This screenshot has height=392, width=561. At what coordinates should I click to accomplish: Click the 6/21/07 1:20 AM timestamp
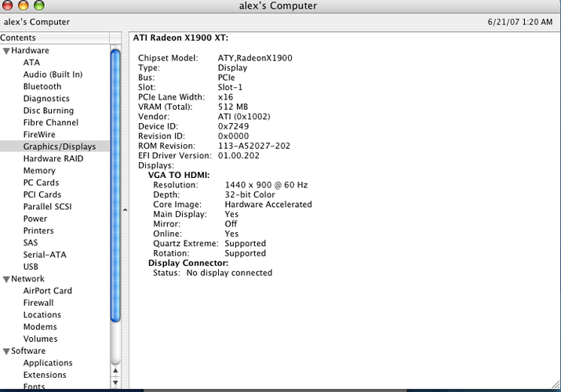[520, 22]
